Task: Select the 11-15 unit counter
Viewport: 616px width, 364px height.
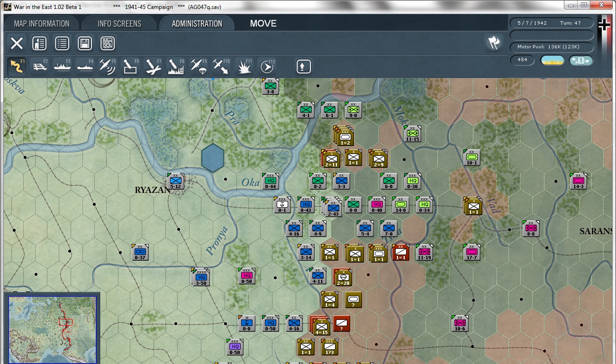Action: point(413,134)
